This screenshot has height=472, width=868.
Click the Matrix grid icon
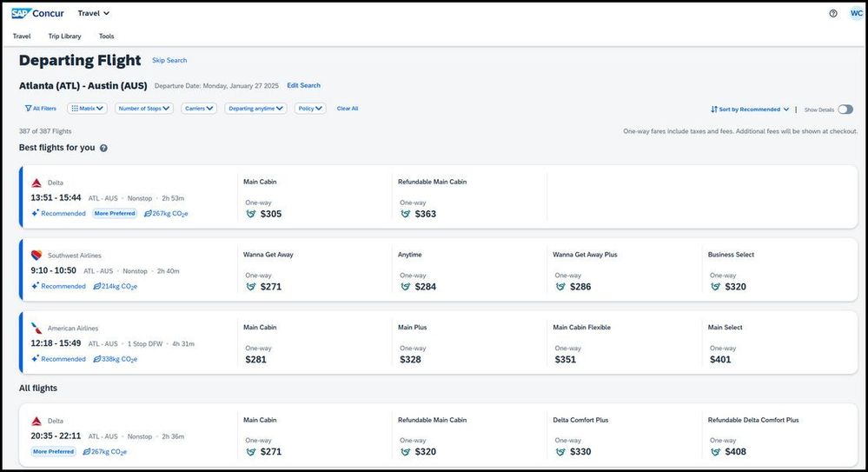(x=75, y=109)
